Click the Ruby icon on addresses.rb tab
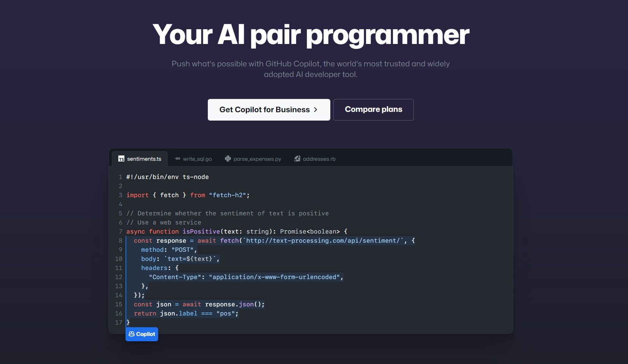 [297, 159]
